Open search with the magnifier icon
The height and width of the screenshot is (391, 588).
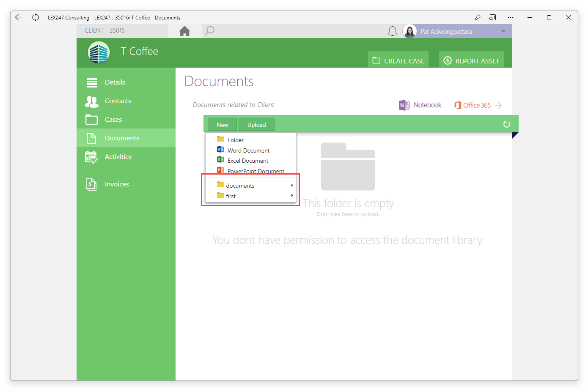point(209,30)
